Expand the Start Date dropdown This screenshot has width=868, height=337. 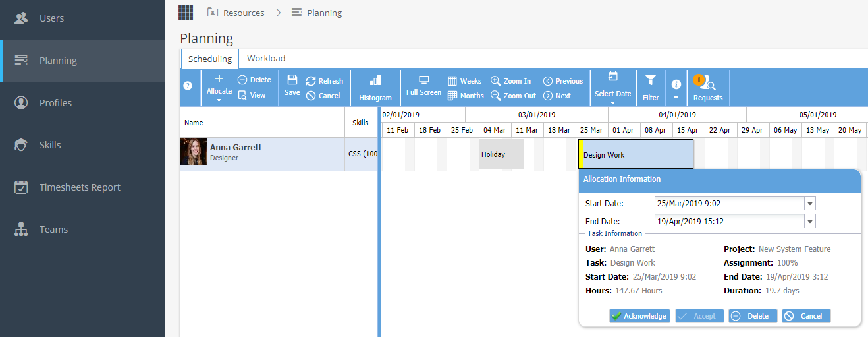point(810,203)
